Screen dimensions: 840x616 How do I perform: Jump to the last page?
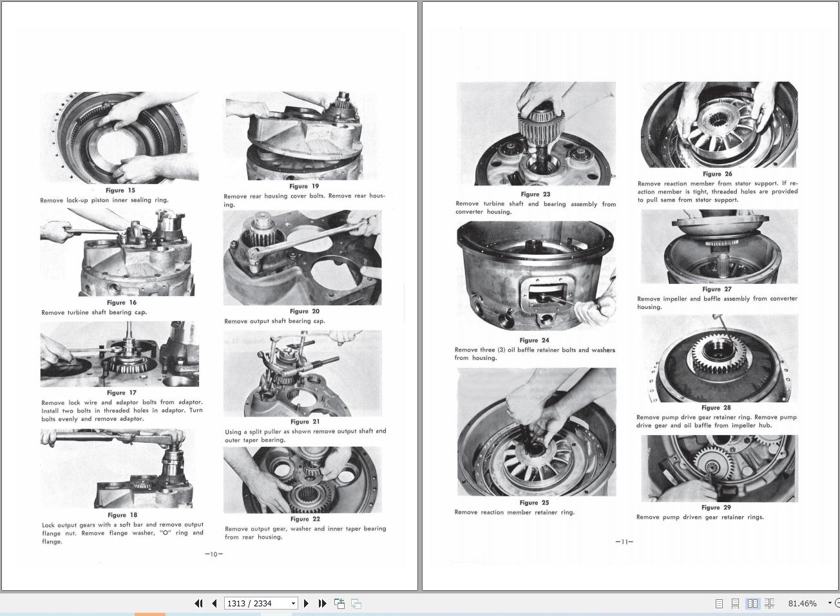[322, 603]
